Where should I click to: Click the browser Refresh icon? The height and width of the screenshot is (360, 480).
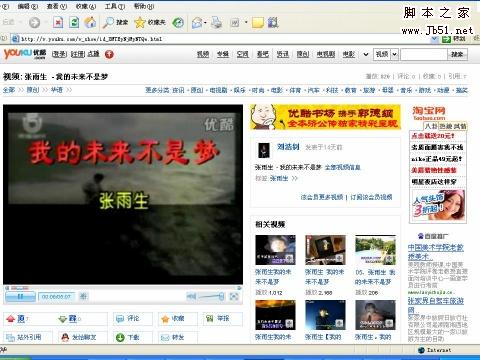click(74, 23)
